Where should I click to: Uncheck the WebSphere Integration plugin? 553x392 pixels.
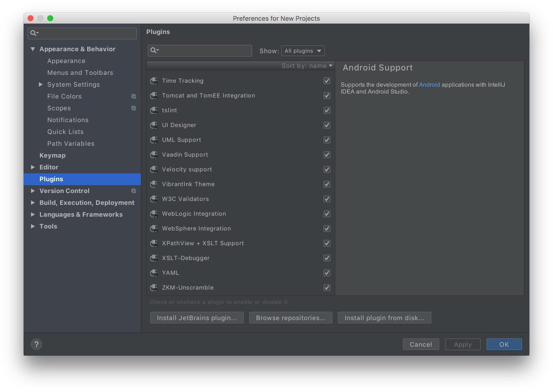point(327,229)
